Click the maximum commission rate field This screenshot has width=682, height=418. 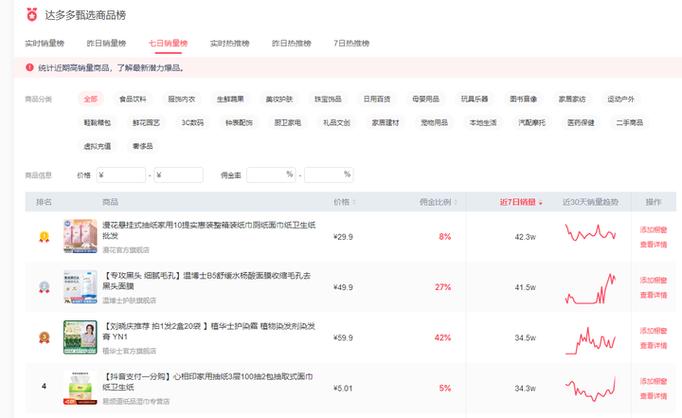(x=329, y=175)
